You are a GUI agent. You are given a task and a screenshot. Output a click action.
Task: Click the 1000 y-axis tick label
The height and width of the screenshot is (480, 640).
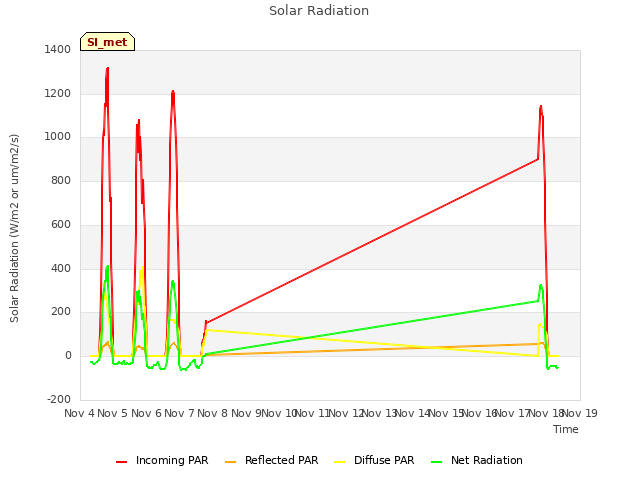click(x=58, y=137)
